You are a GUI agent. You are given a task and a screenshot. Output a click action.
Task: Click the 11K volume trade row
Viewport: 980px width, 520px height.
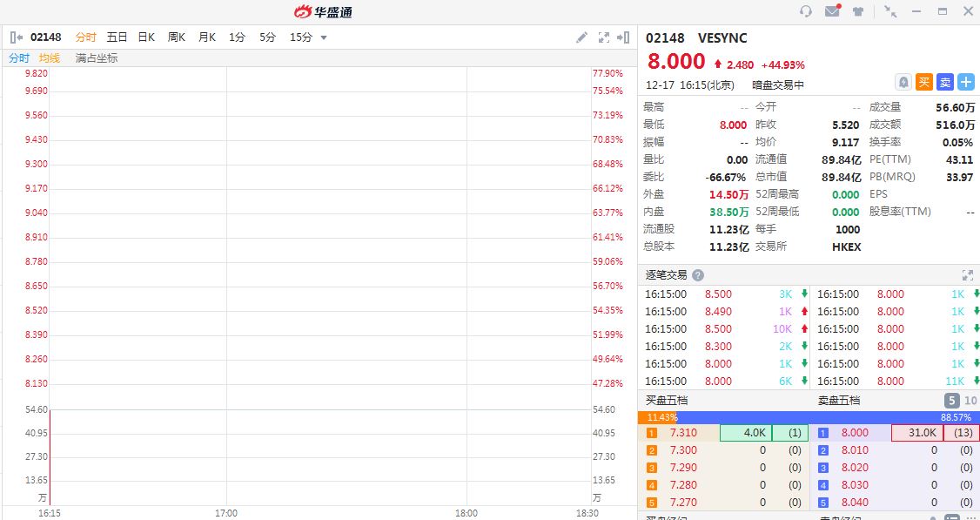pyautogui.click(x=896, y=382)
